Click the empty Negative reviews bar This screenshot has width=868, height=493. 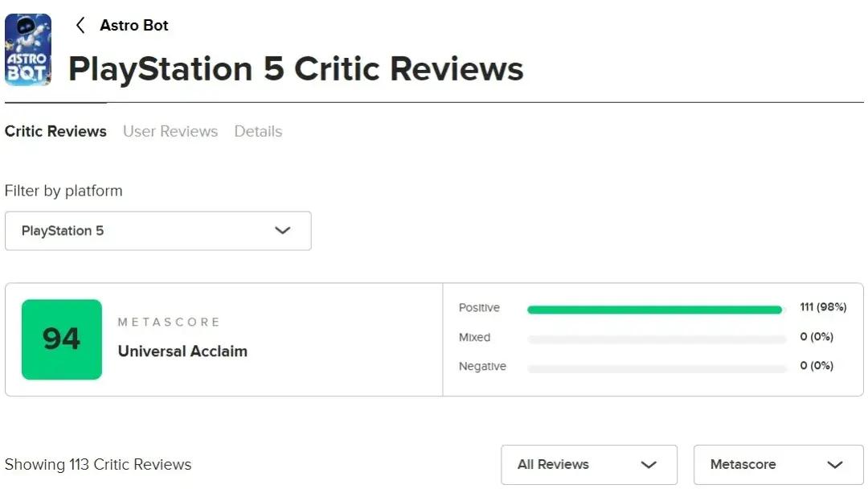pyautogui.click(x=657, y=368)
